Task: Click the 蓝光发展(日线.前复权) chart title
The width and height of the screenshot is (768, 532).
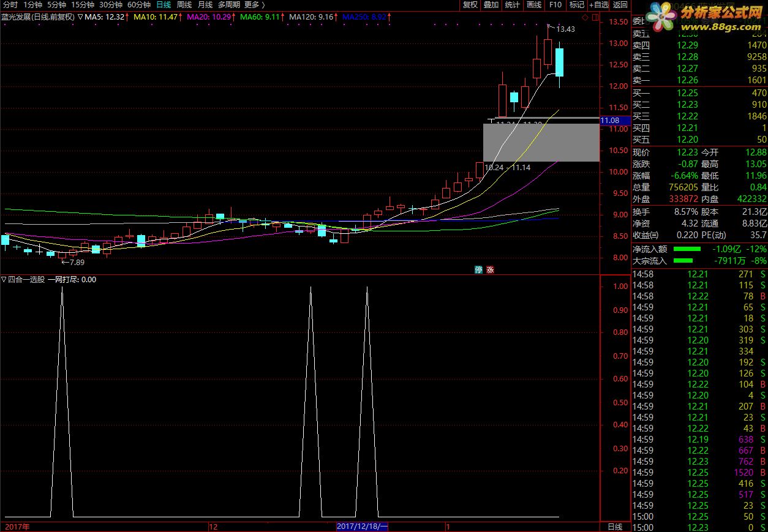Action: [x=37, y=17]
